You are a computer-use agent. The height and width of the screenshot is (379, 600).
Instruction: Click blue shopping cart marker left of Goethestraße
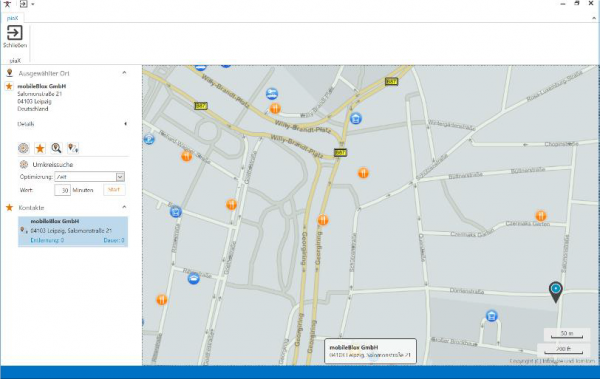point(176,212)
